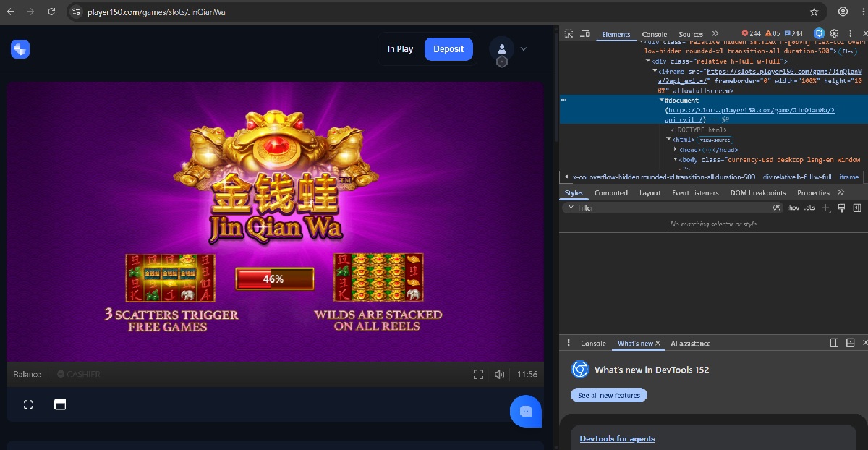Toggle :hov element state panel

[793, 208]
